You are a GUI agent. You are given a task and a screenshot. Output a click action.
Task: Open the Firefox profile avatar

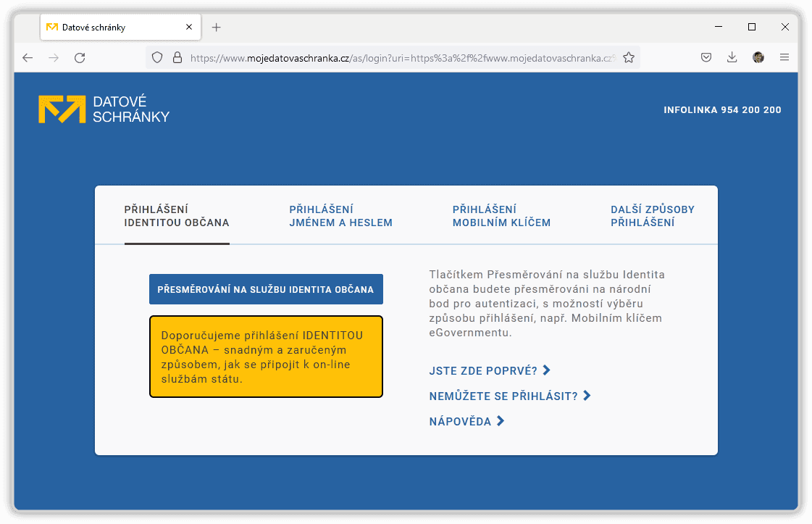758,57
